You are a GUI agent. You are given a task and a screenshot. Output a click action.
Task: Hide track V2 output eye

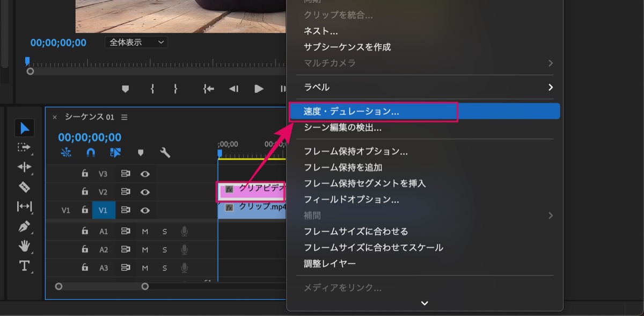[x=145, y=192]
